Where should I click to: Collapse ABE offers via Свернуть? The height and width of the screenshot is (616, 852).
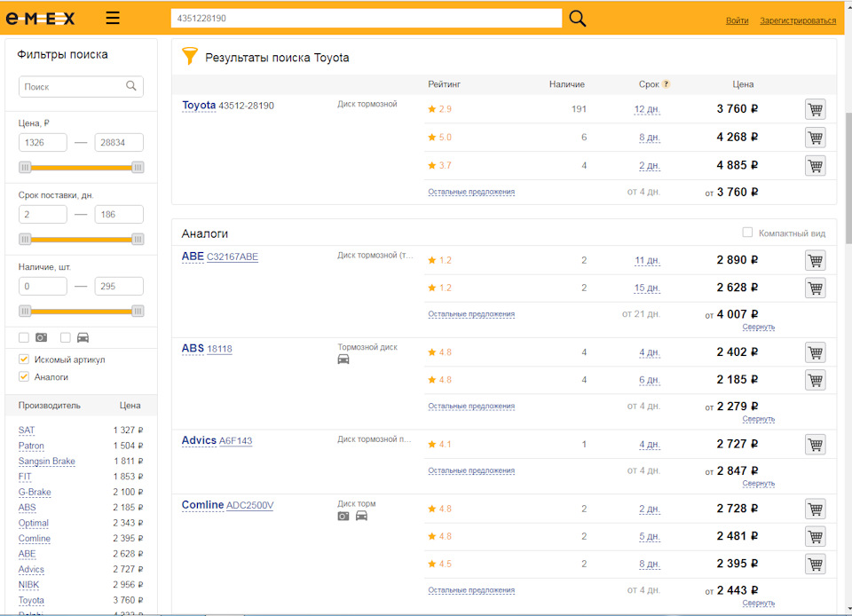coord(759,327)
